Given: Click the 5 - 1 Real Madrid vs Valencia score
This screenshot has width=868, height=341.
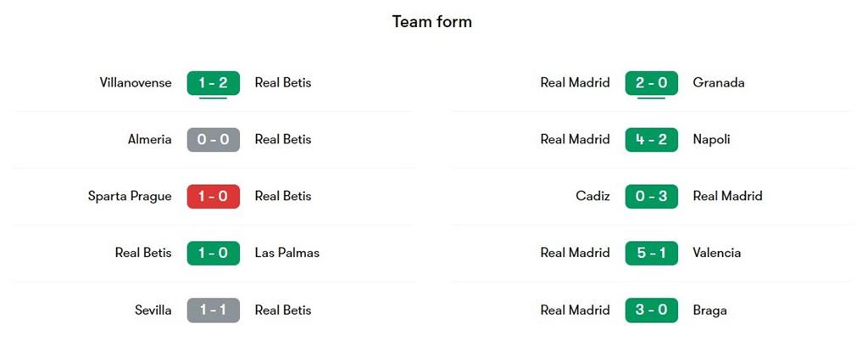Looking at the screenshot, I should 651,253.
